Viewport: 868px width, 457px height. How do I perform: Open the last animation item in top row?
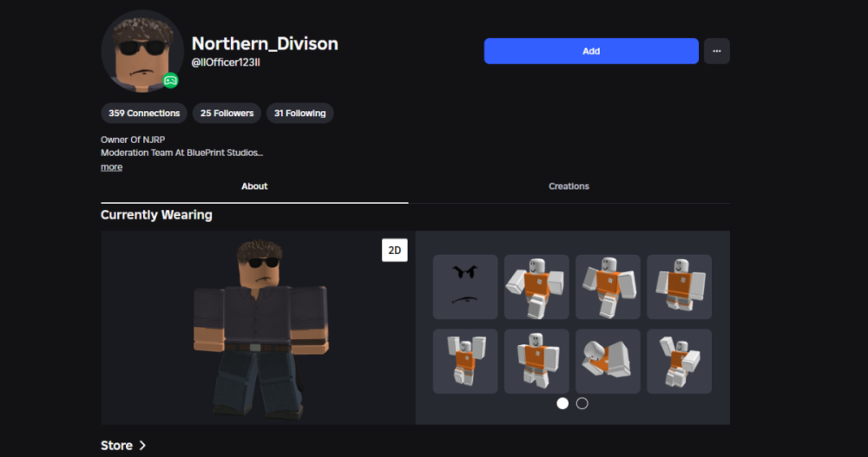pos(679,286)
